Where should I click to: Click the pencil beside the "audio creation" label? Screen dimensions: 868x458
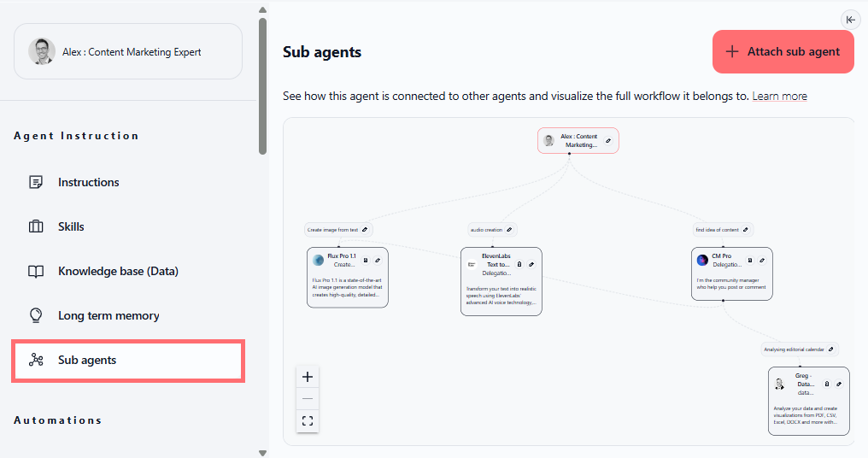(509, 229)
